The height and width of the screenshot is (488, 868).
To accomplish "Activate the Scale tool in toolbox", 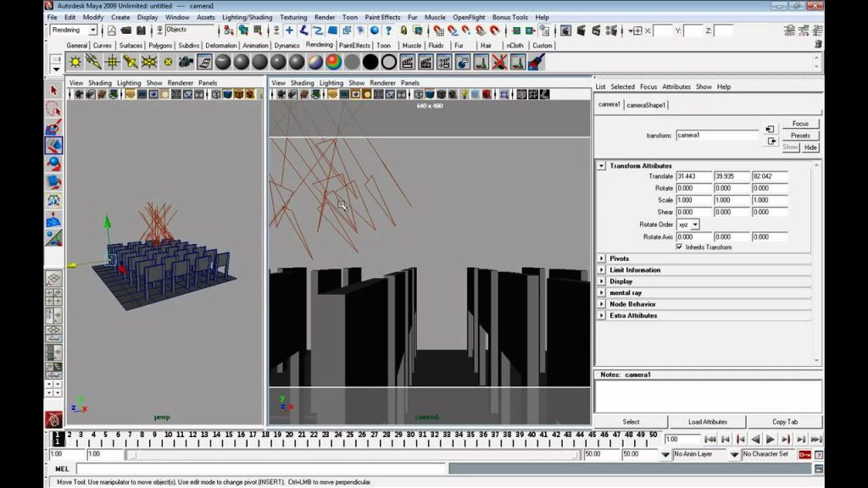I will coord(53,182).
